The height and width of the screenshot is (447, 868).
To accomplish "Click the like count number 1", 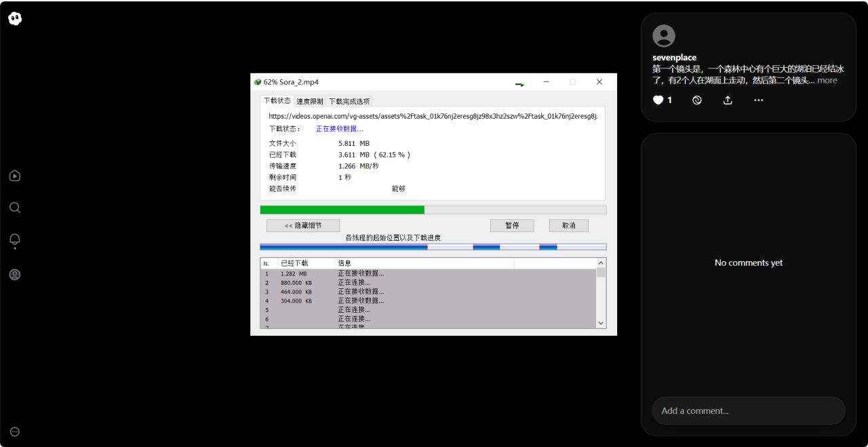I will click(x=670, y=100).
